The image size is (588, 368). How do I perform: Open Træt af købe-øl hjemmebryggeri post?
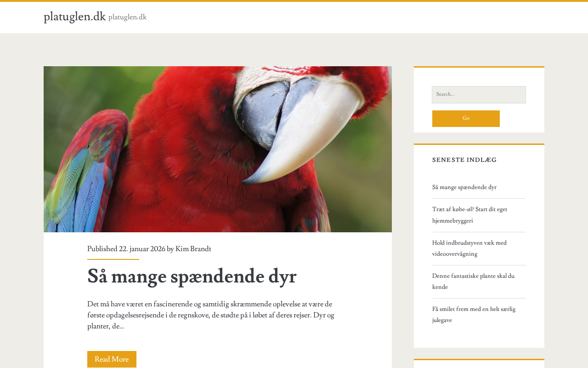click(469, 215)
